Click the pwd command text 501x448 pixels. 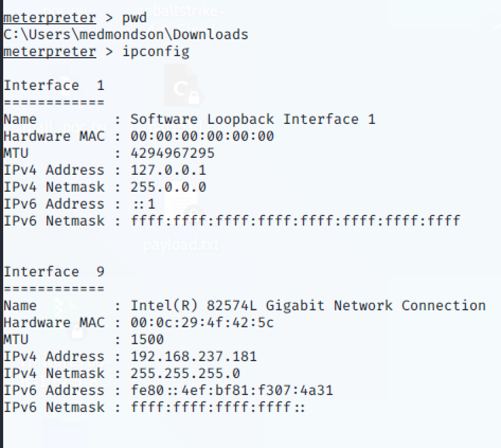pos(134,18)
